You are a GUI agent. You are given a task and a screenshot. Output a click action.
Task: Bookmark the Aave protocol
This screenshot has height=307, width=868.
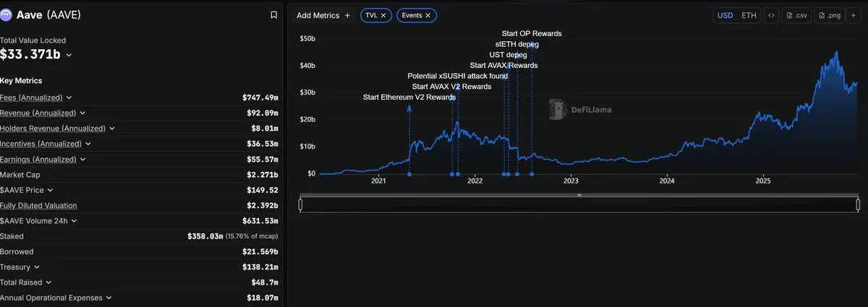coord(273,14)
